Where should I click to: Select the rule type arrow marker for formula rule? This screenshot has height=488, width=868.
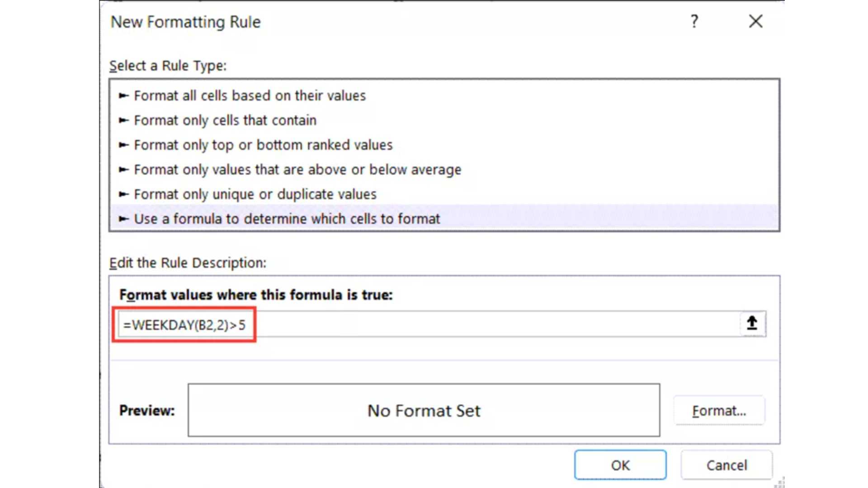pos(122,219)
